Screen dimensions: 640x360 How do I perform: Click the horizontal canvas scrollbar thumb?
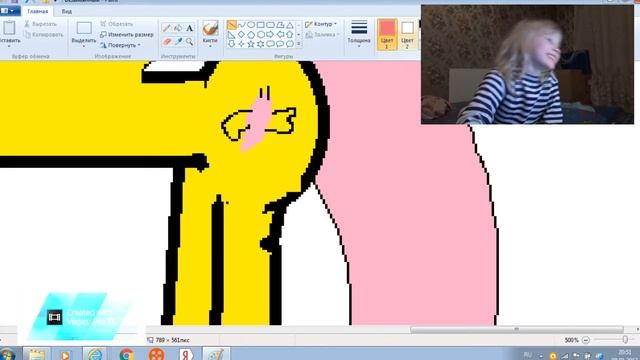517,329
